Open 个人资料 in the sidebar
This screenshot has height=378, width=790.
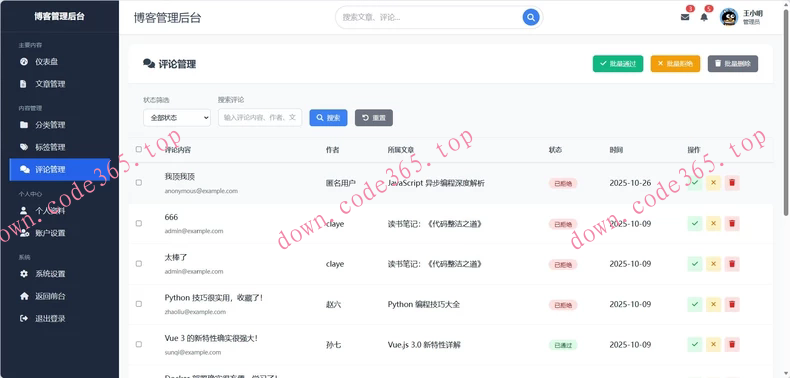(x=59, y=211)
